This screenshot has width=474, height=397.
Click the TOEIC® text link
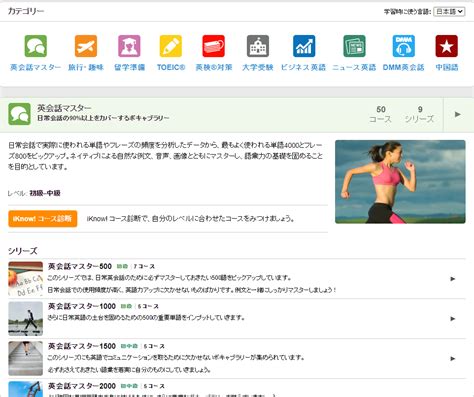tap(171, 67)
